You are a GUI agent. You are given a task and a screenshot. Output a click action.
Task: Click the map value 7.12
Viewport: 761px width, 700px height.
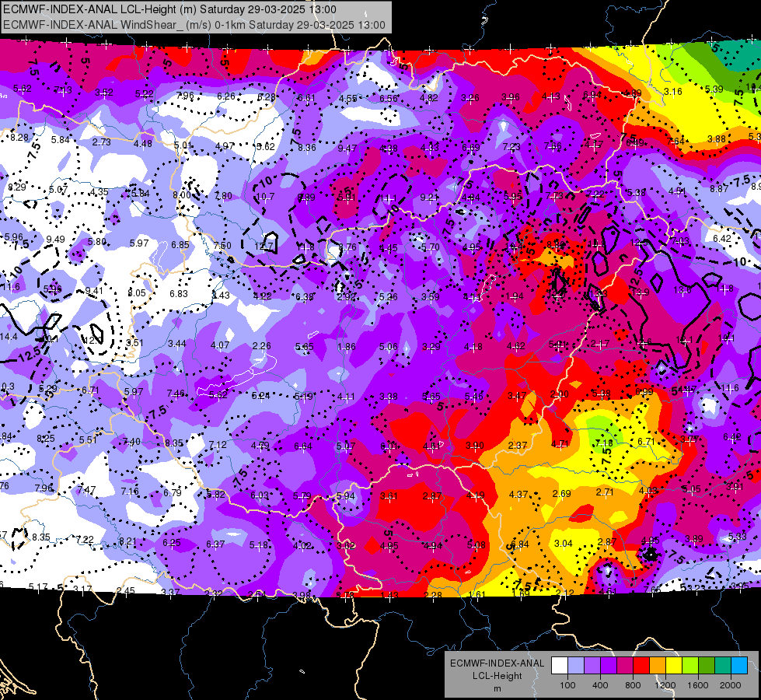(218, 444)
